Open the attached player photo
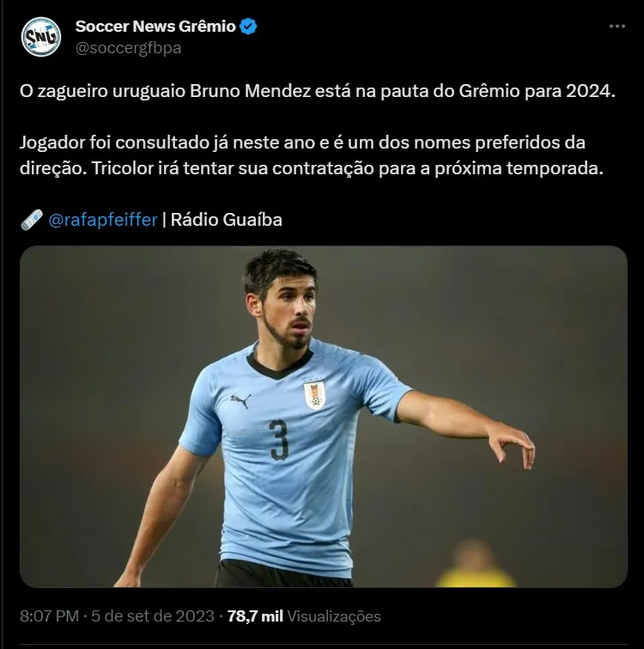 coord(324,416)
